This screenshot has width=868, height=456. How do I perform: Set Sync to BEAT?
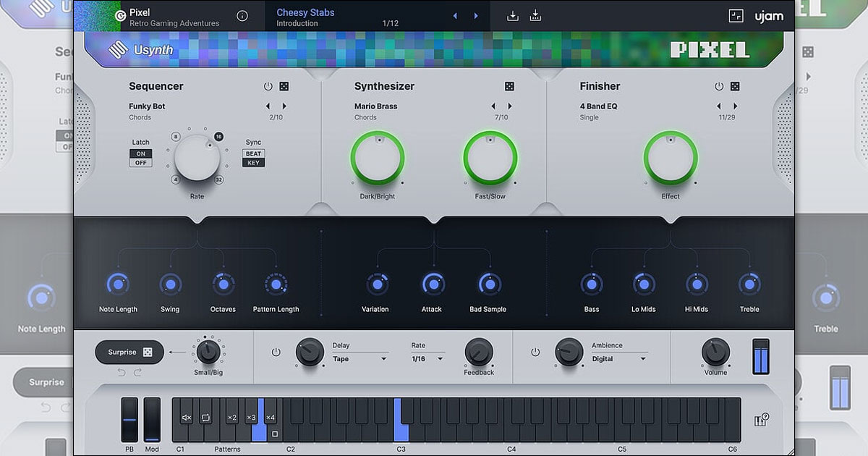(x=253, y=153)
